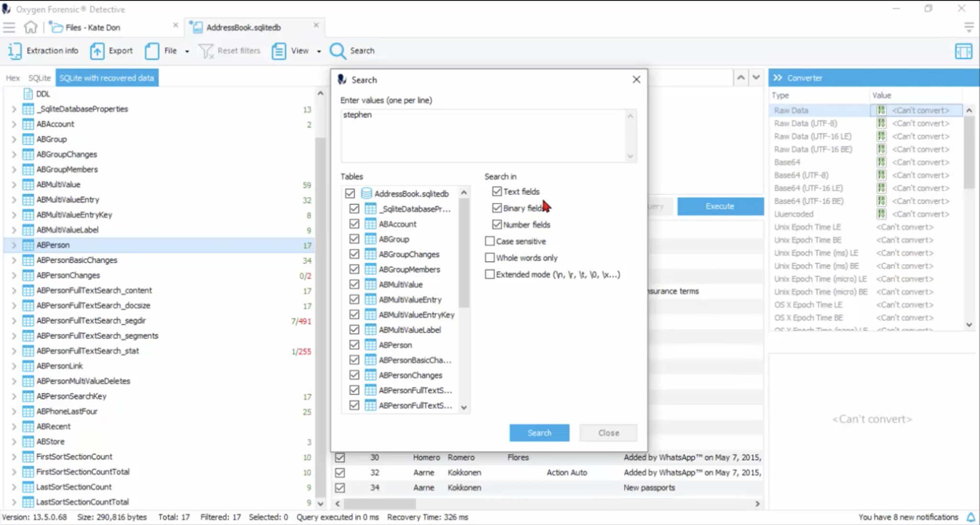The height and width of the screenshot is (525, 980).
Task: Click the Execute button
Action: pos(720,206)
